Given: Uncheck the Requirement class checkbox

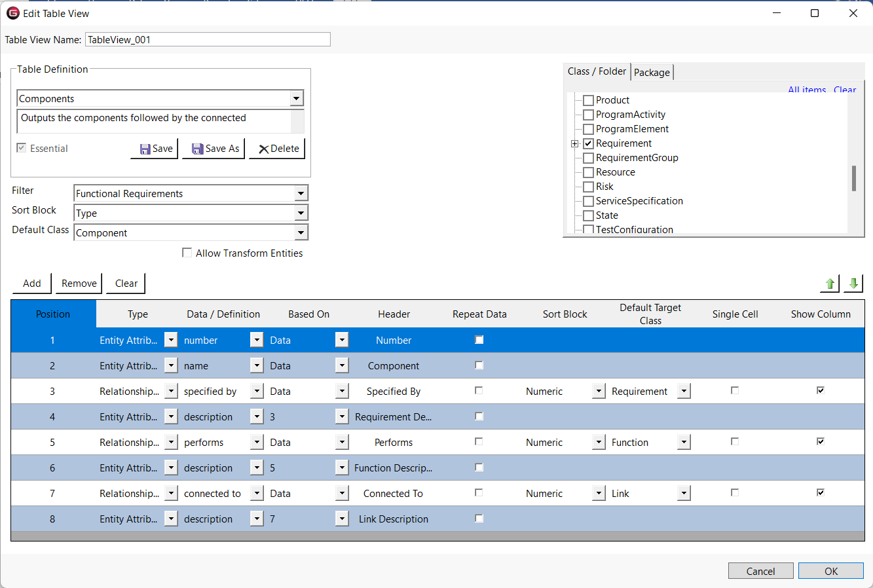Looking at the screenshot, I should click(588, 143).
